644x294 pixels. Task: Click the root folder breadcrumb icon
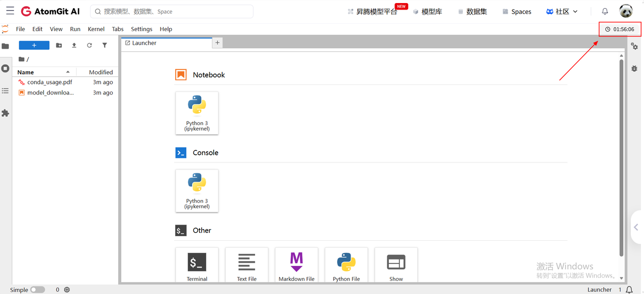click(x=21, y=59)
